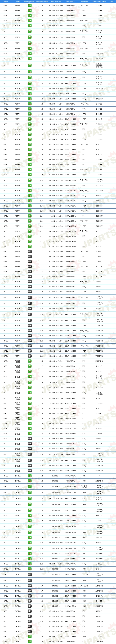Click the X 20 XEV, C 20 SEL engine code

point(99,180)
